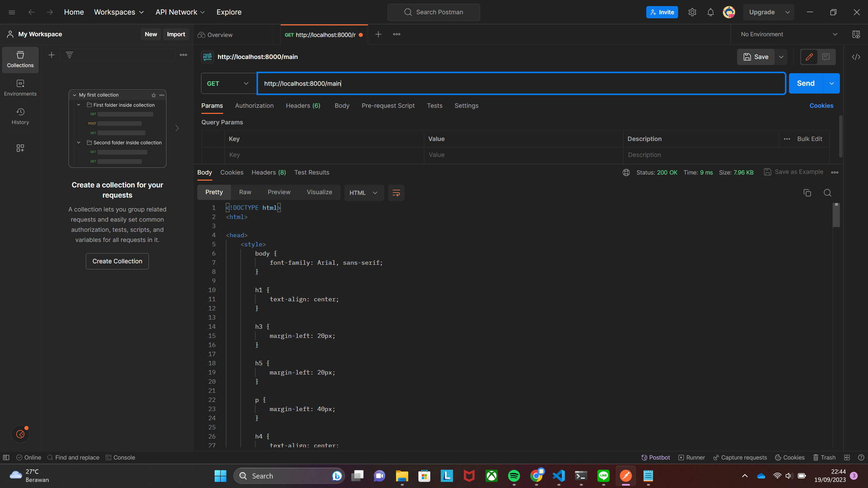
Task: Open the GET method dropdown
Action: [228, 83]
